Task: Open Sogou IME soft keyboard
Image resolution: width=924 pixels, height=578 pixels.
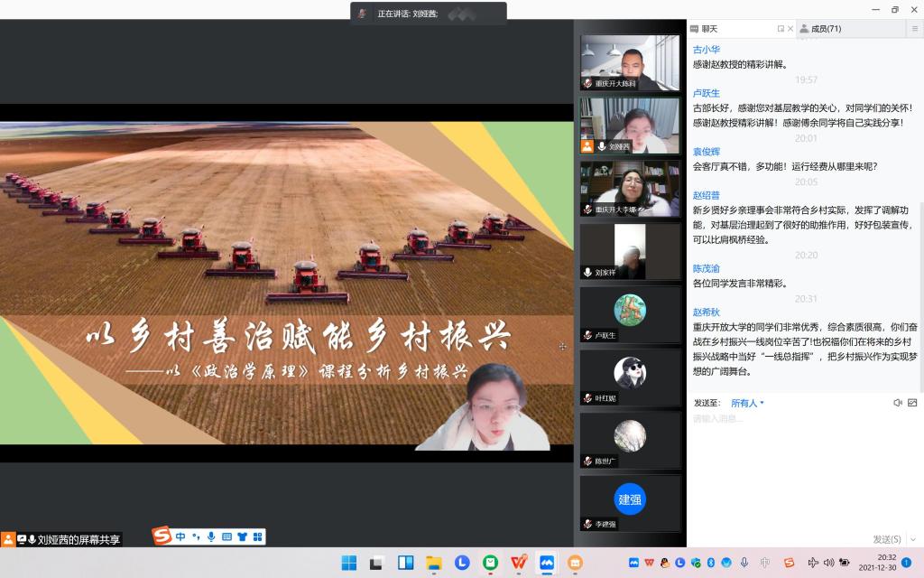Action: [x=226, y=537]
